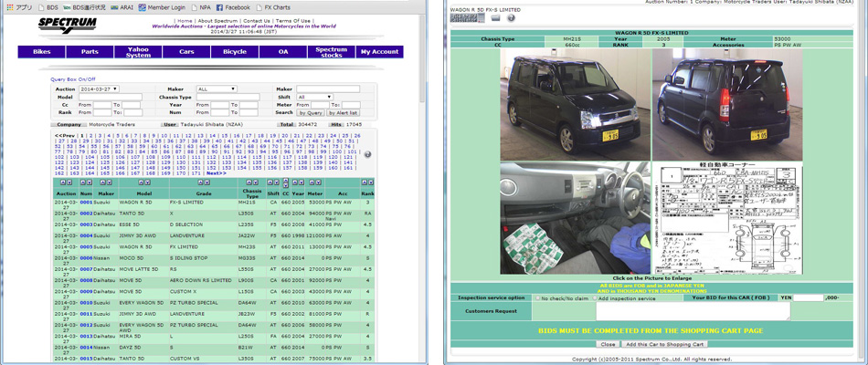Screen dimensions: 868x365
Task: Toggle the Query Box On/Off
Action: pos(72,79)
